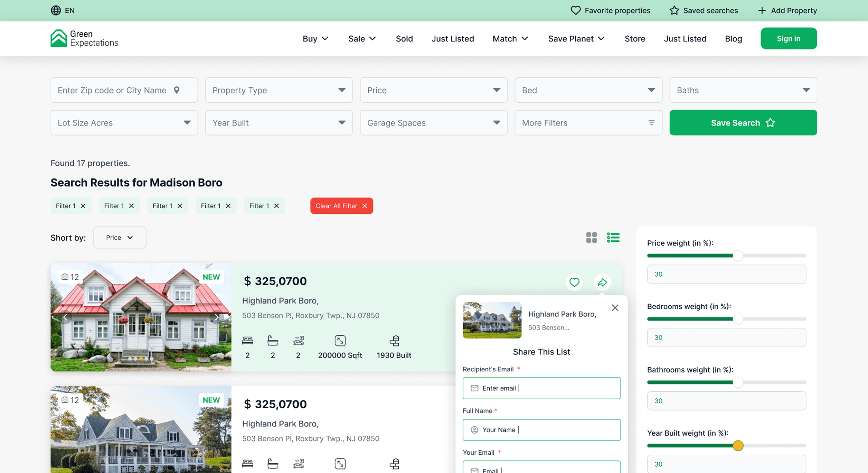Viewport: 868px width, 473px height.
Task: Open the Bed filter dropdown
Action: pos(588,90)
